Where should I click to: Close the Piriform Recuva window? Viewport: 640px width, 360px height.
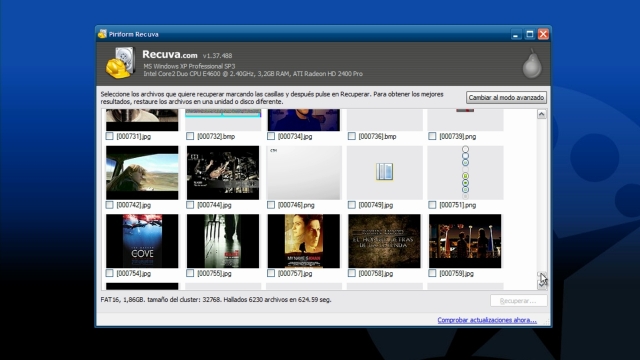[543, 34]
